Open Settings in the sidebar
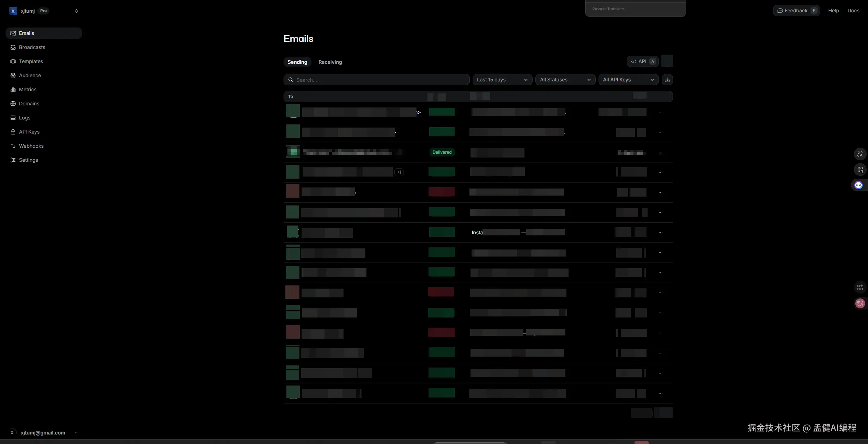The width and height of the screenshot is (868, 444). [x=28, y=160]
